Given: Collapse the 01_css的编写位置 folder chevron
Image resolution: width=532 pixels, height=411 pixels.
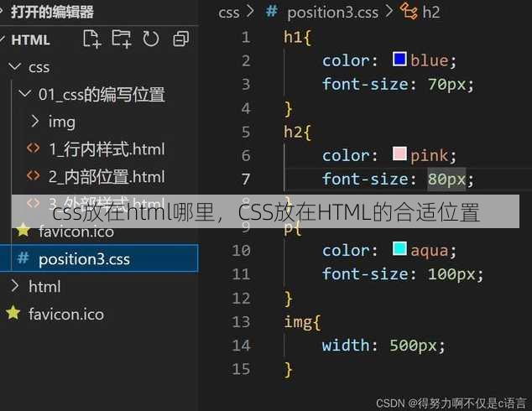Looking at the screenshot, I should (x=25, y=93).
